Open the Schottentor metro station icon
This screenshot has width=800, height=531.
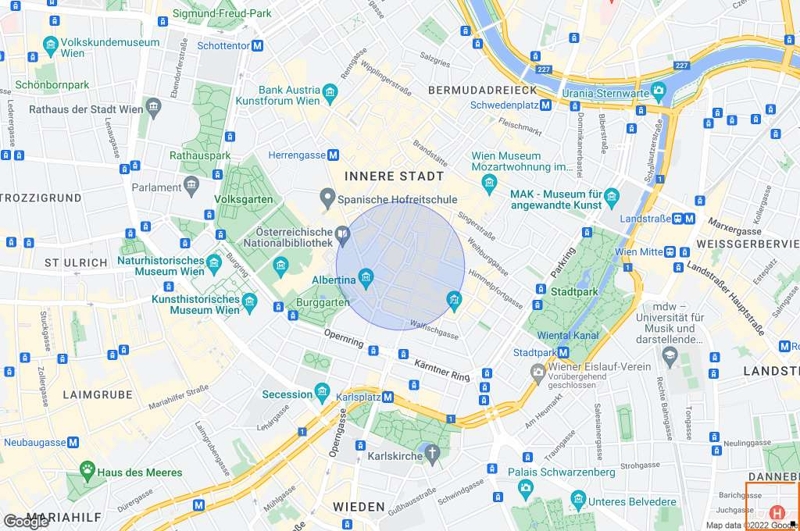coord(257,45)
